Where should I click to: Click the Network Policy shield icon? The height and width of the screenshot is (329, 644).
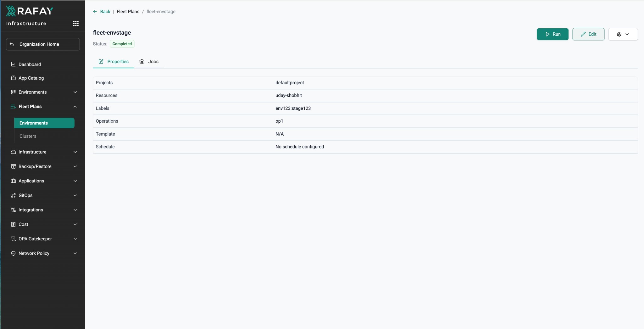pos(13,253)
